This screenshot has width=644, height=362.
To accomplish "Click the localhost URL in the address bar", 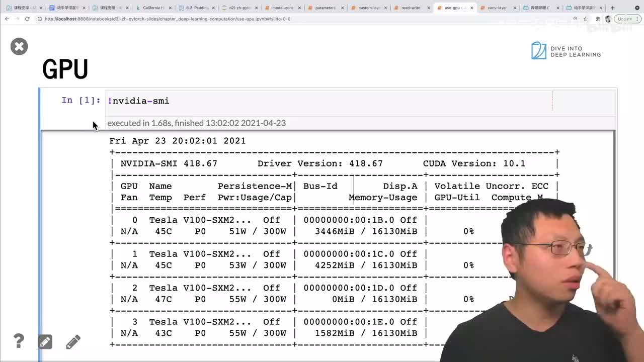I will 168,19.
